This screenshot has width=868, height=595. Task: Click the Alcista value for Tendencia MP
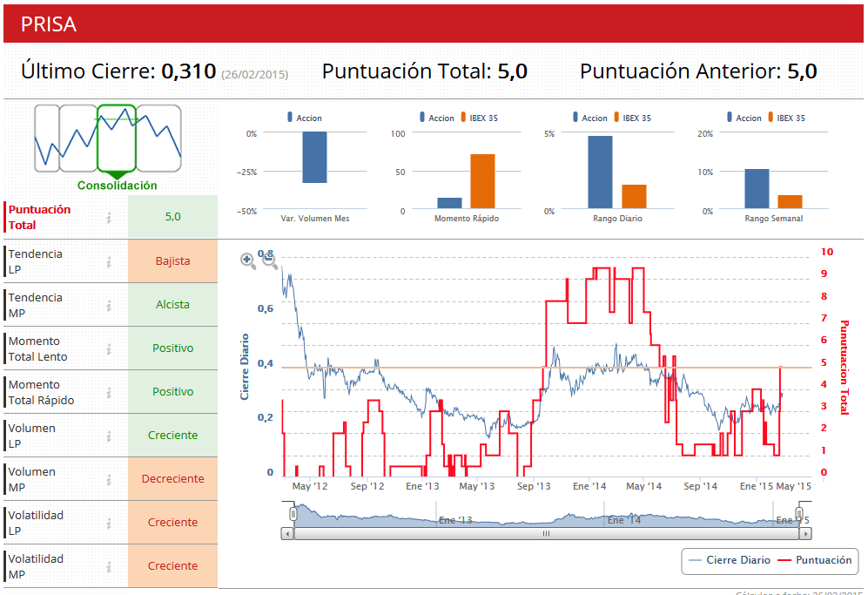tap(172, 305)
